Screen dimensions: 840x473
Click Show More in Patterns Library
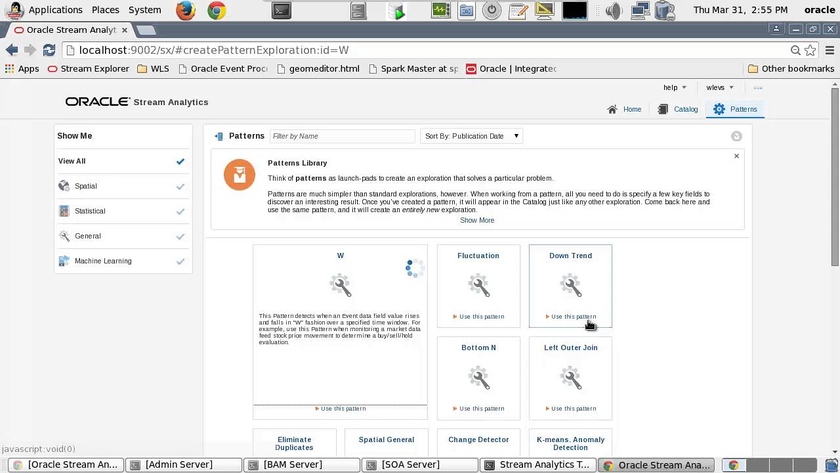(x=477, y=220)
